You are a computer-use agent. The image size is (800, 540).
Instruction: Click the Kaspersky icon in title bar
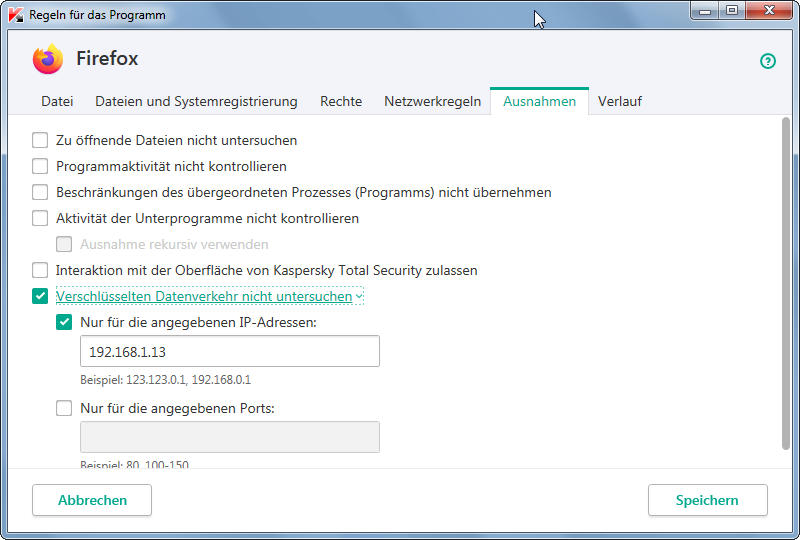(15, 15)
